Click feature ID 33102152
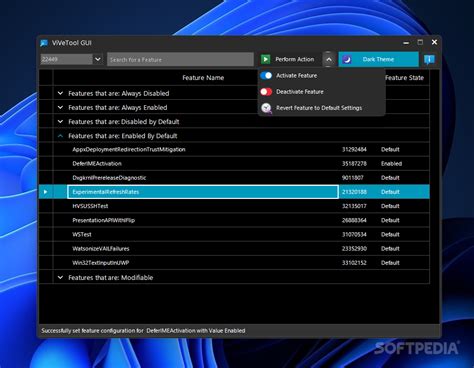Screen dimensions: 474x368 pos(354,263)
